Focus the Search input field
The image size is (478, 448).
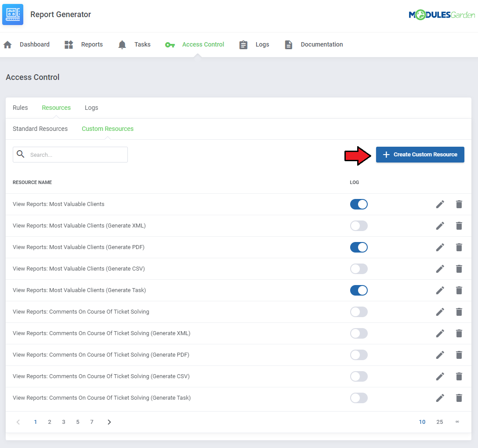(70, 155)
